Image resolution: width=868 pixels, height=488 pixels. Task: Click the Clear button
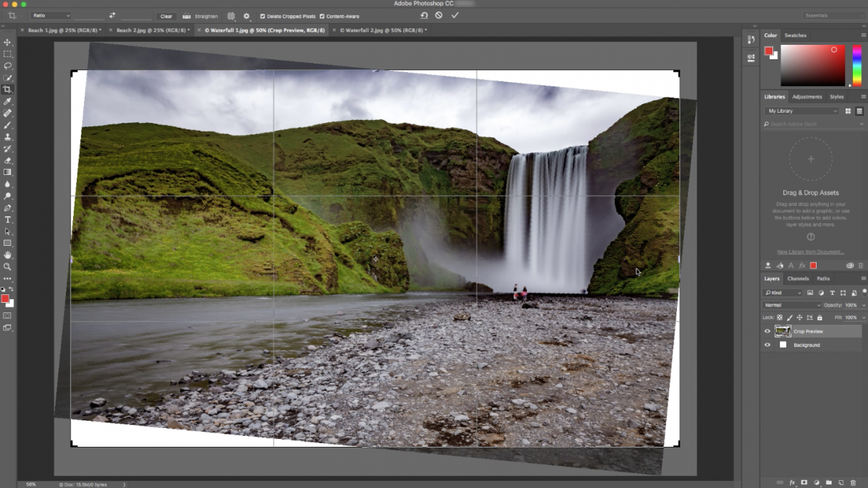tap(166, 16)
